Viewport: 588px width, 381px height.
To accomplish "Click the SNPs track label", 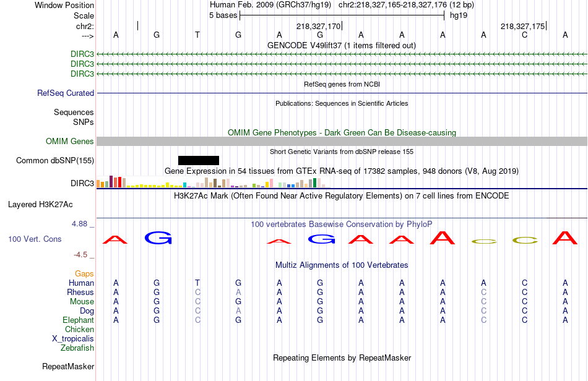I will point(84,122).
